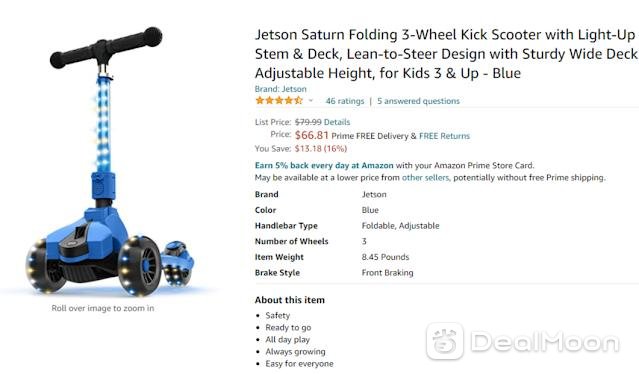The height and width of the screenshot is (374, 639).
Task: Click the DealMoon watermark logo icon
Action: click(445, 341)
